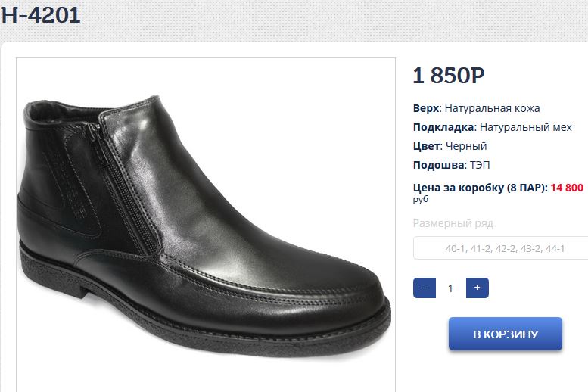
Task: Increase quantity with the plus button
Action: coord(477,288)
